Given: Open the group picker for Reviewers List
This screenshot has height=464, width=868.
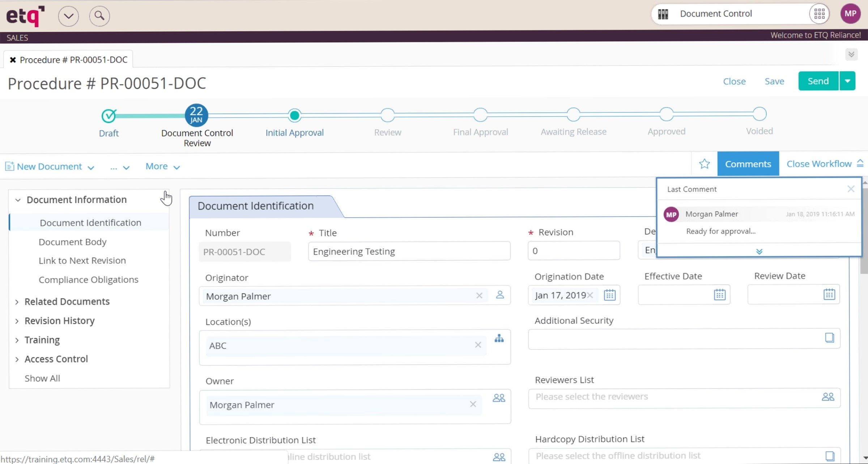Looking at the screenshot, I should pos(828,397).
